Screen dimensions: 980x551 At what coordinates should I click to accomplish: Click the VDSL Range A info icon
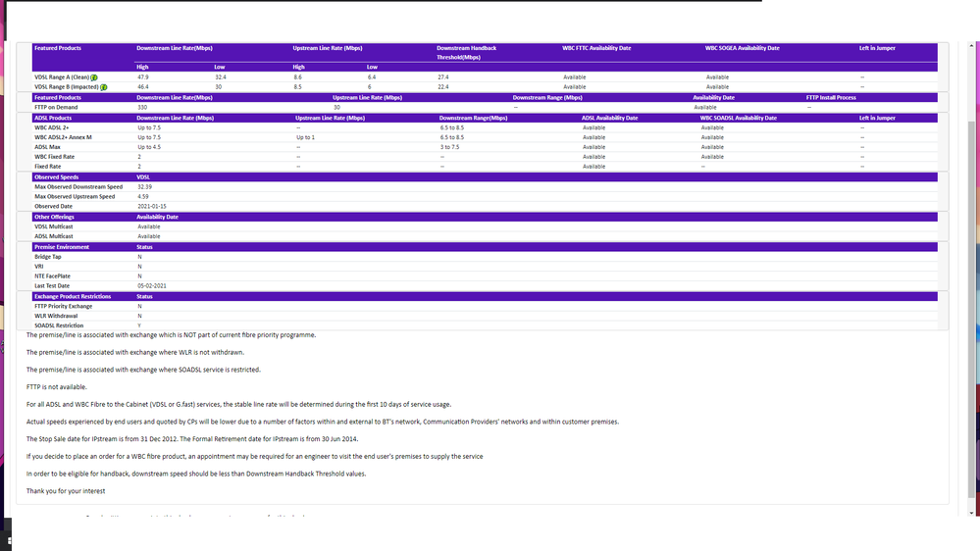95,76
